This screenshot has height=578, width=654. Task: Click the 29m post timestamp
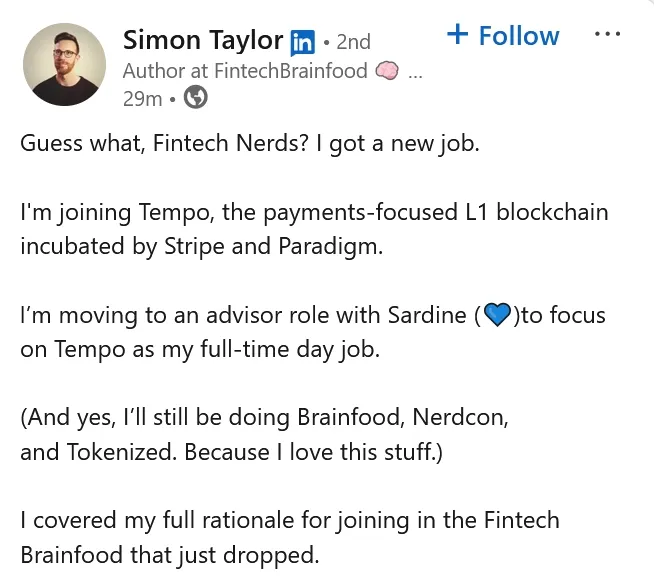click(141, 98)
